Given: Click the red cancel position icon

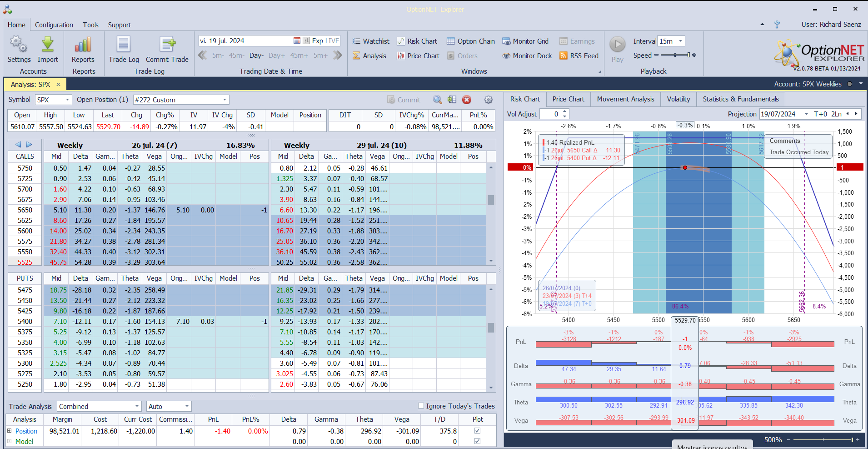Looking at the screenshot, I should [x=467, y=100].
